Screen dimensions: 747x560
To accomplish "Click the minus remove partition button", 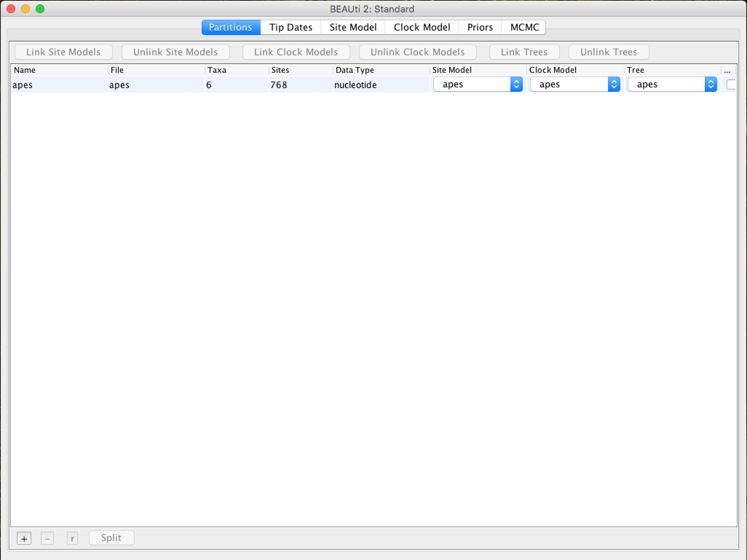I will 47,539.
